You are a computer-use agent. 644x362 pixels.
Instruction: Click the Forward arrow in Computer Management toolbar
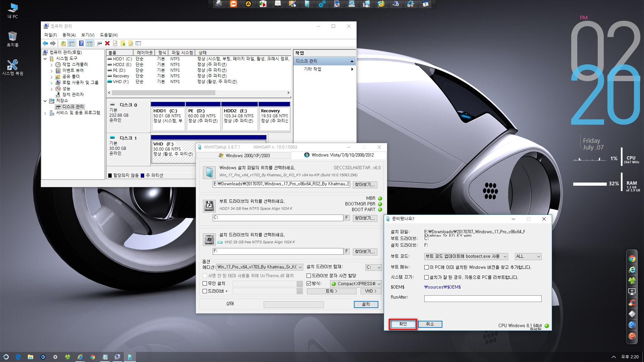(x=53, y=43)
